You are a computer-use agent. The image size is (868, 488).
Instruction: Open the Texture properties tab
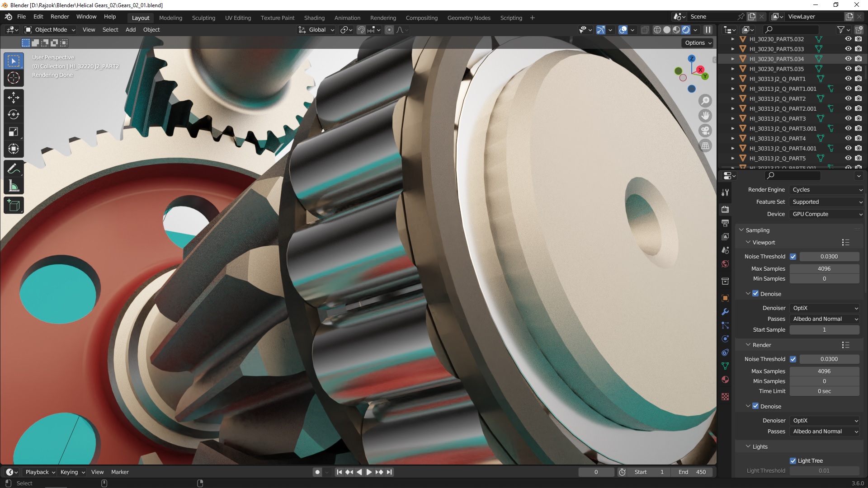point(725,397)
